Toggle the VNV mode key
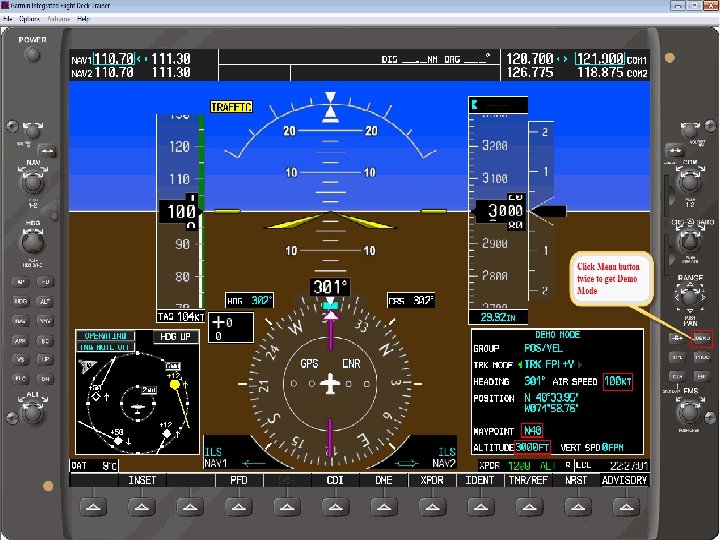Viewport: 720px width, 540px height. pyautogui.click(x=45, y=321)
